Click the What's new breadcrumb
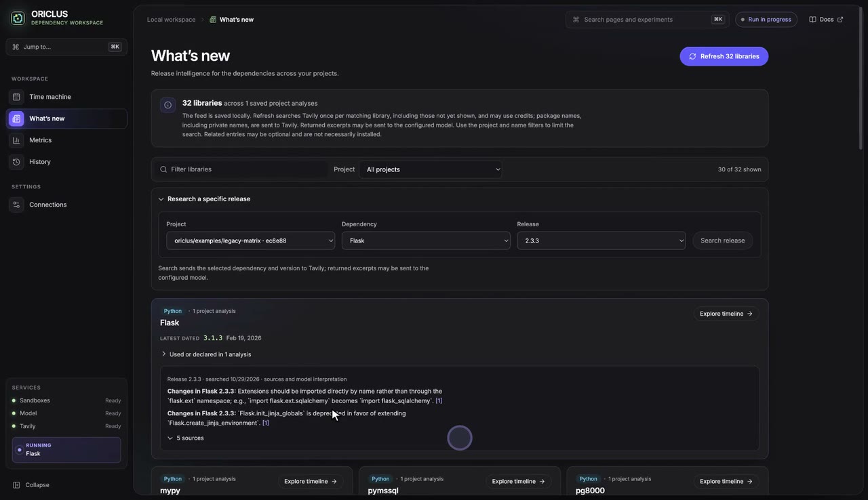The width and height of the screenshot is (868, 500). point(232,20)
